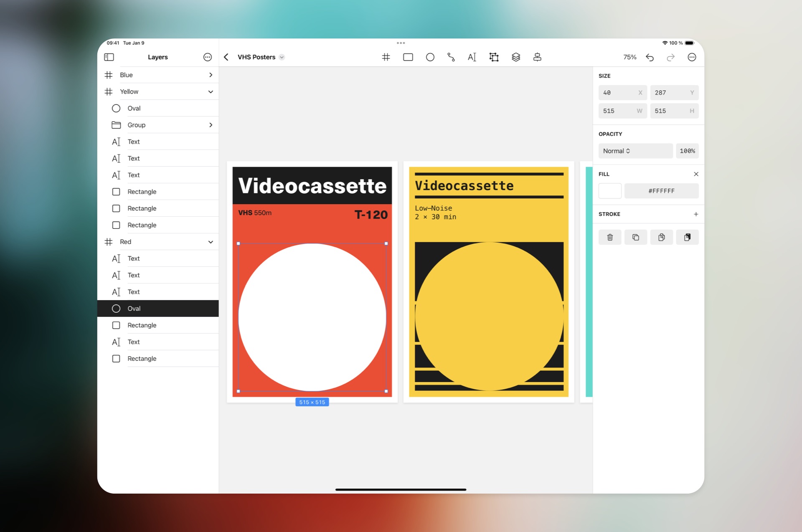Open Layers panel more options menu
Viewport: 802px width, 532px height.
click(x=208, y=57)
